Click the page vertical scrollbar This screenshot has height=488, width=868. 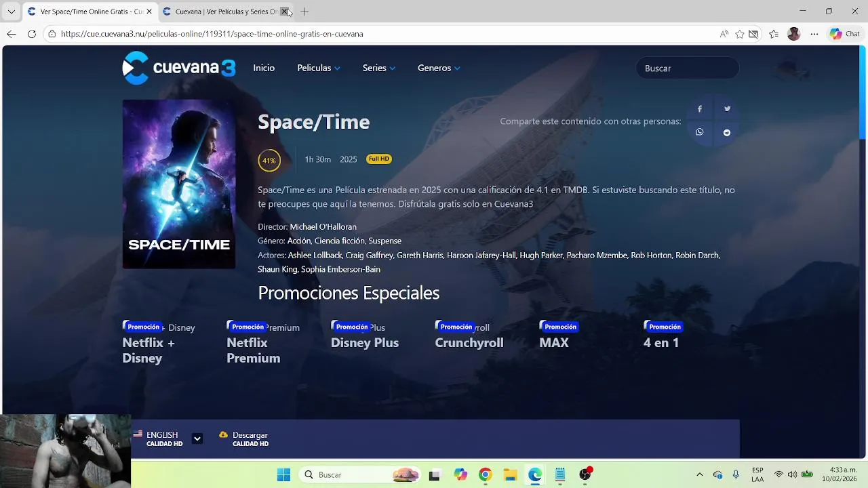coord(863,91)
